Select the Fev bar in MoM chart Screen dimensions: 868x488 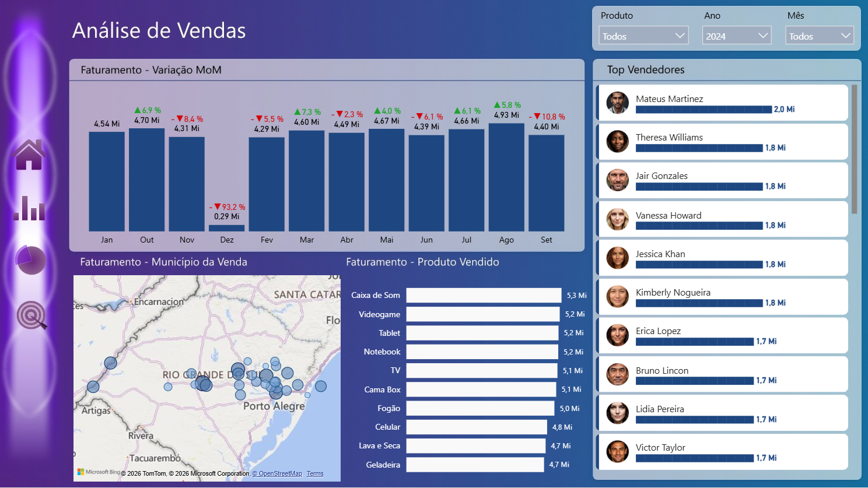[x=267, y=184]
